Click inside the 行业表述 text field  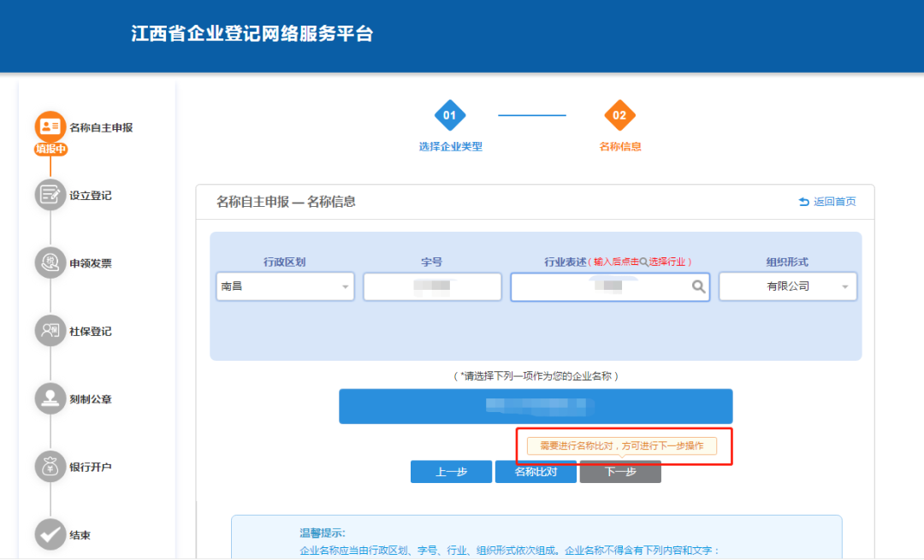coord(599,287)
